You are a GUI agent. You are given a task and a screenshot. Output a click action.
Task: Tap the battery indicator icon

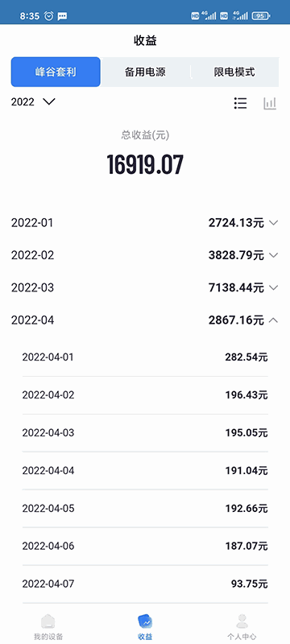click(x=261, y=16)
